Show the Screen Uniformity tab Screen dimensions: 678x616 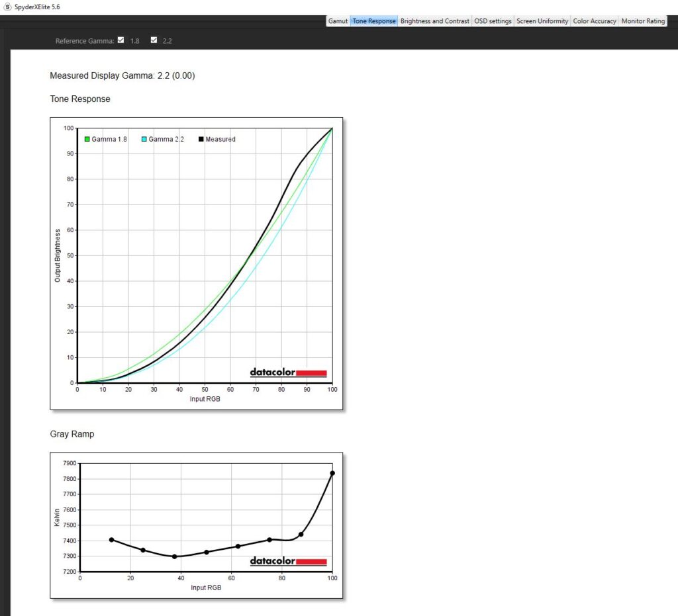click(x=542, y=21)
